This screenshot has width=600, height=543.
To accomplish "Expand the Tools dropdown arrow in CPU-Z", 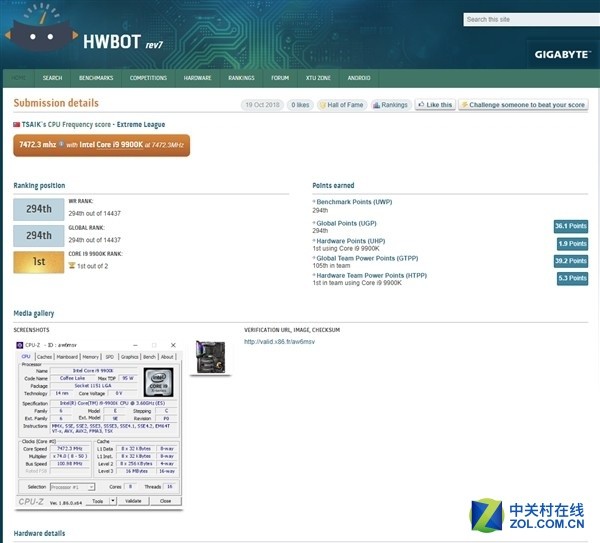I will click(113, 501).
